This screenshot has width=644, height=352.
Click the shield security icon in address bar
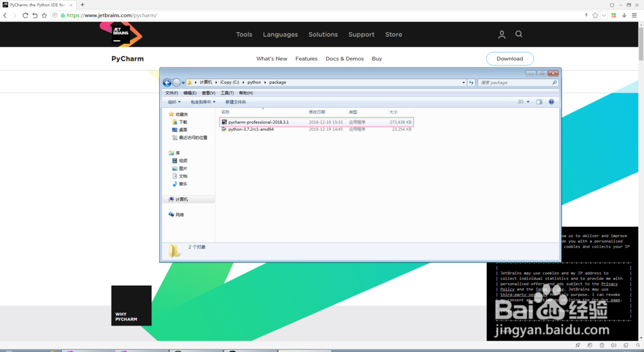tap(55, 15)
